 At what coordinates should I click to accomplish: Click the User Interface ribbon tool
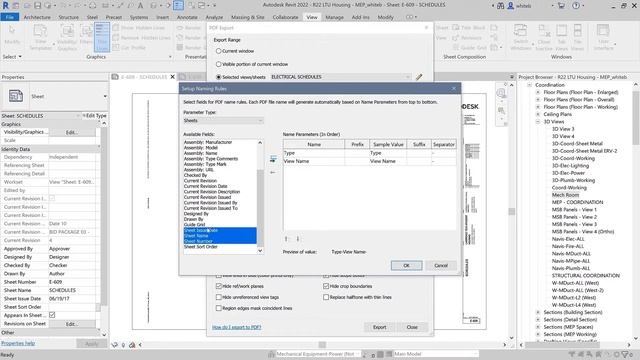[604, 37]
